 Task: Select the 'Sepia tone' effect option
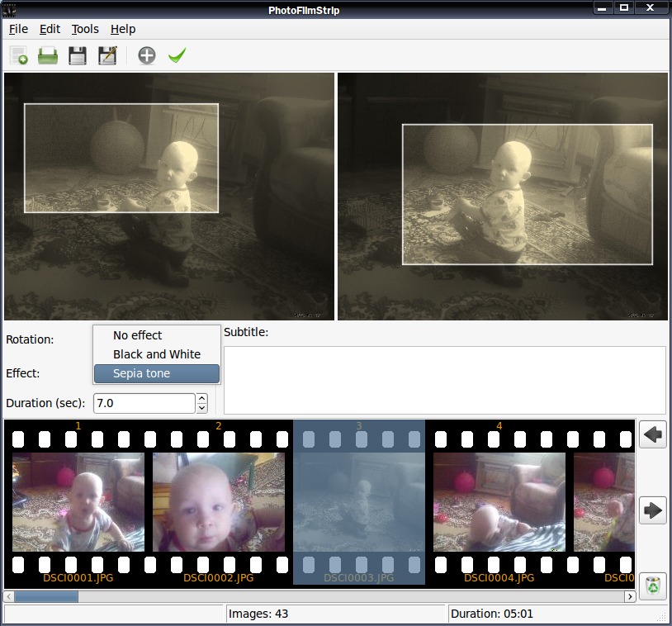[157, 373]
